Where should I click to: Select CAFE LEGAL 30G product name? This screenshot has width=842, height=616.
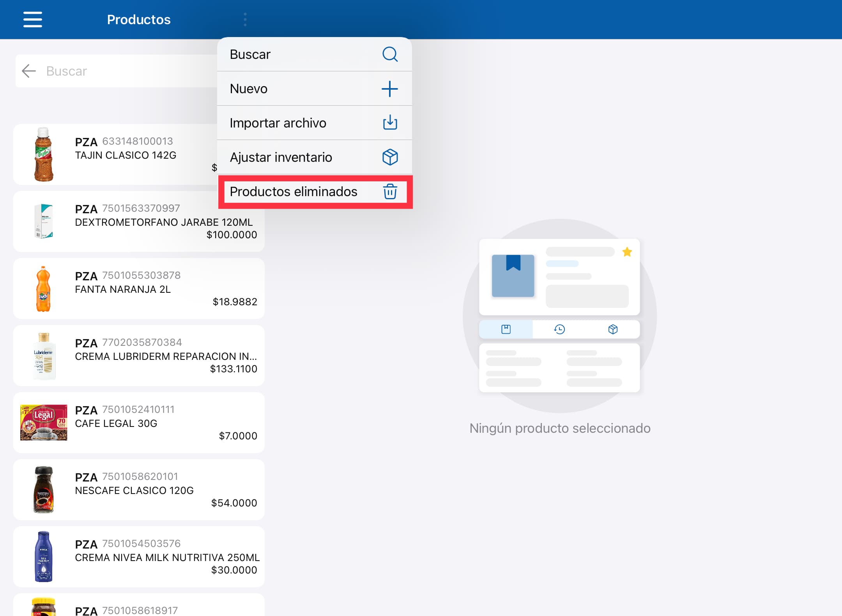(x=116, y=423)
